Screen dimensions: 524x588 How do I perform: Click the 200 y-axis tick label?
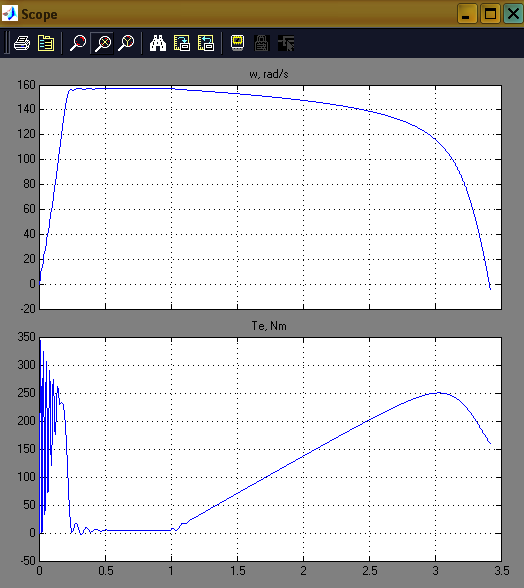click(26, 421)
